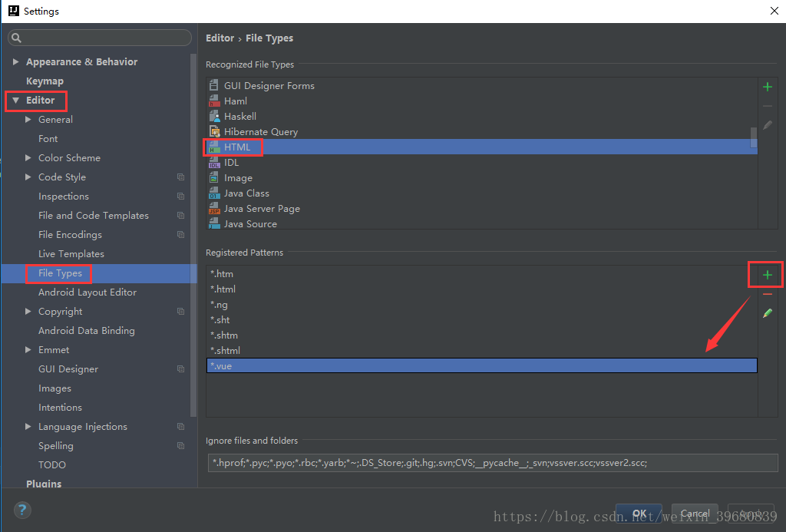
Task: Click the Haskell file type icon
Action: [x=214, y=117]
